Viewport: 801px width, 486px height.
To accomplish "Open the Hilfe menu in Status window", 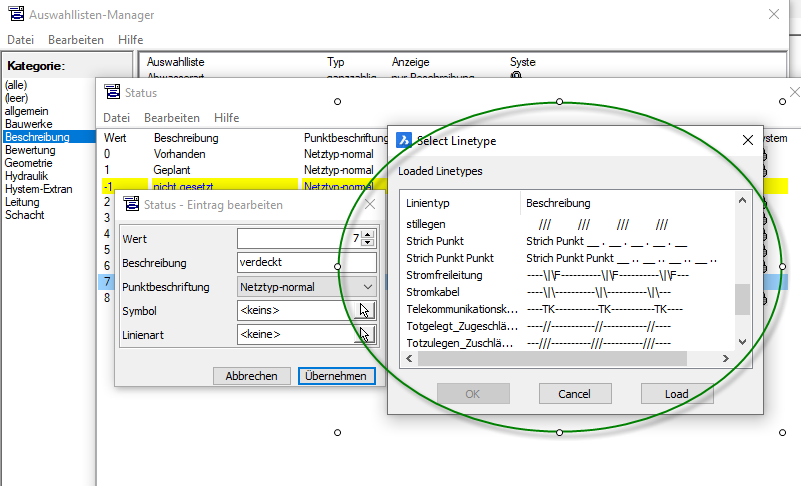I will pos(226,117).
